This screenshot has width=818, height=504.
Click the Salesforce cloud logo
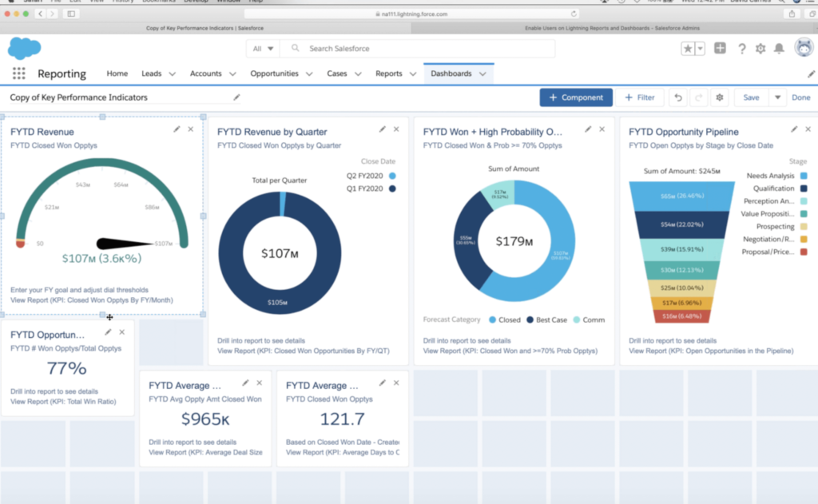coord(24,49)
